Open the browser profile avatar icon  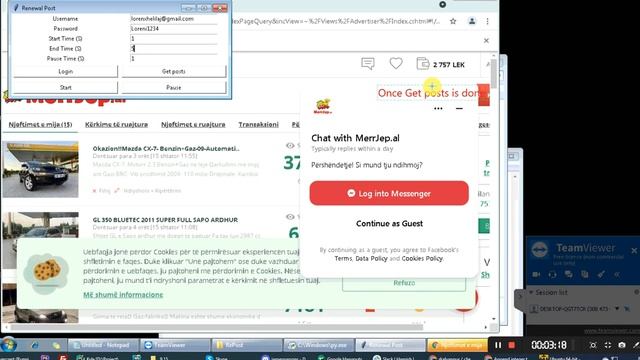(472, 21)
